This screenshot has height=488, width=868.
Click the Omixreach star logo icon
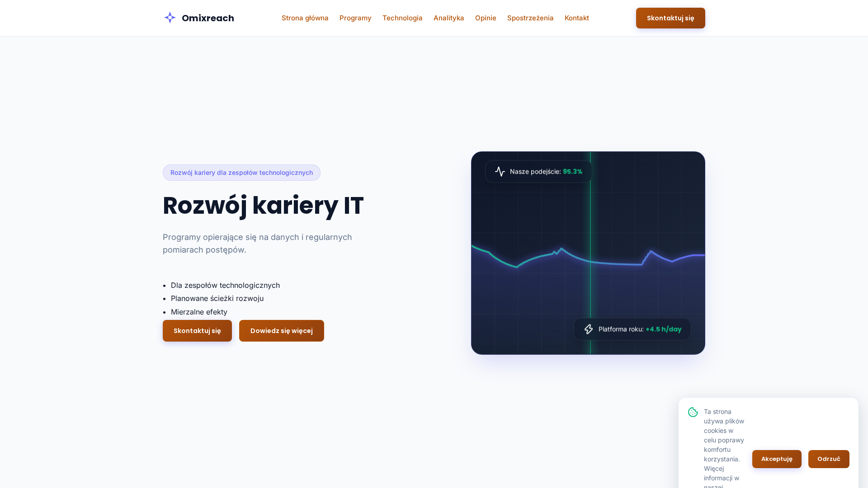tap(170, 18)
